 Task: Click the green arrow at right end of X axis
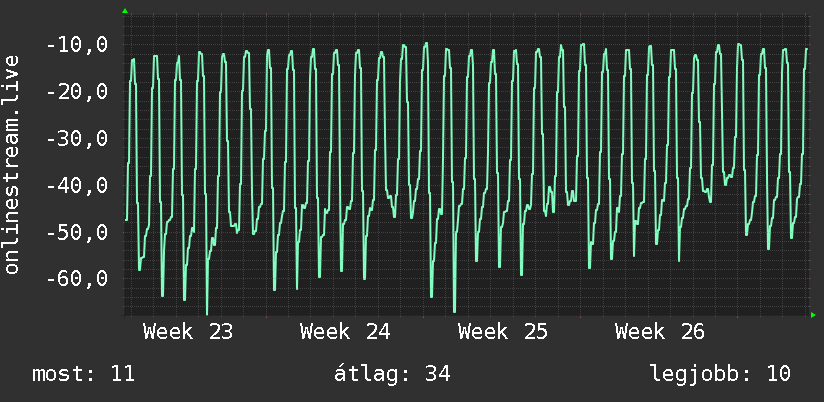pyautogui.click(x=813, y=315)
